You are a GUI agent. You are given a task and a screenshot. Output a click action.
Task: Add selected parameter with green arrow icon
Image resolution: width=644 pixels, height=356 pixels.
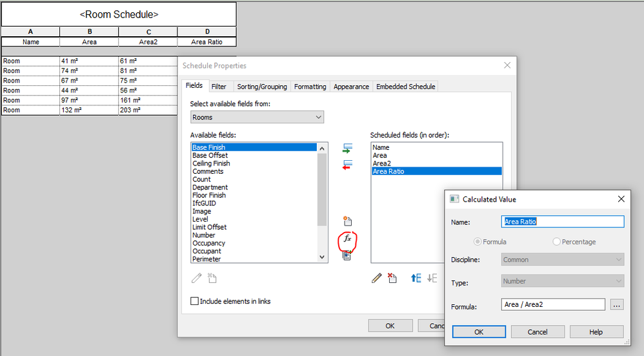[347, 149]
